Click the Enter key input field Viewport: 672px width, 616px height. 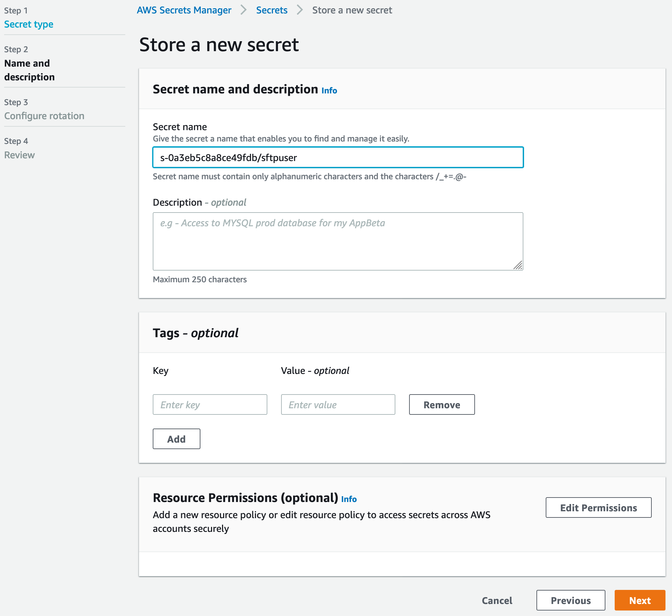tap(210, 404)
